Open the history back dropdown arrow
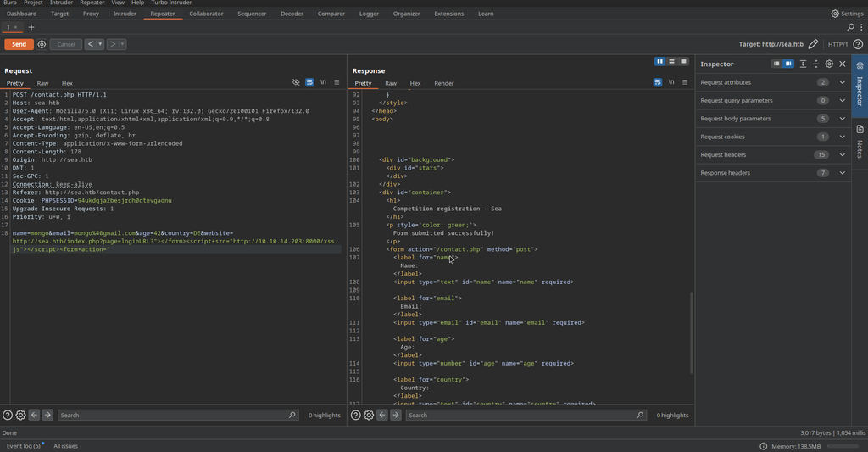This screenshot has height=452, width=868. tap(100, 44)
